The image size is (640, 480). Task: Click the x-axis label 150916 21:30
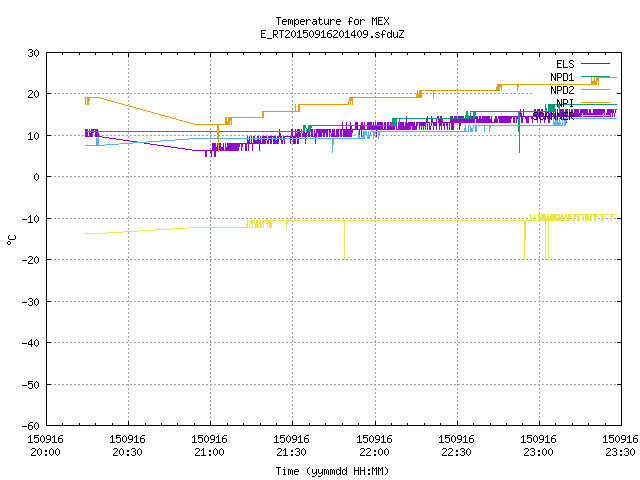[x=291, y=446]
